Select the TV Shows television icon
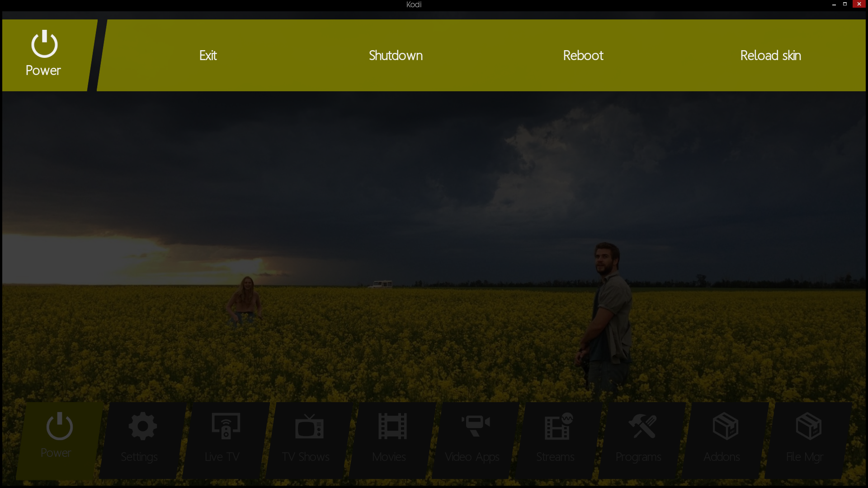Image resolution: width=868 pixels, height=488 pixels. pyautogui.click(x=309, y=426)
